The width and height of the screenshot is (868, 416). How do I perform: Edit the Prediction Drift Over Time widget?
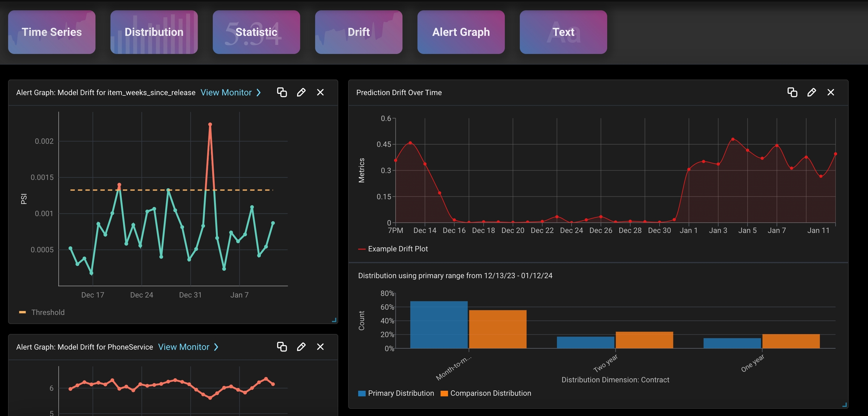pyautogui.click(x=811, y=92)
